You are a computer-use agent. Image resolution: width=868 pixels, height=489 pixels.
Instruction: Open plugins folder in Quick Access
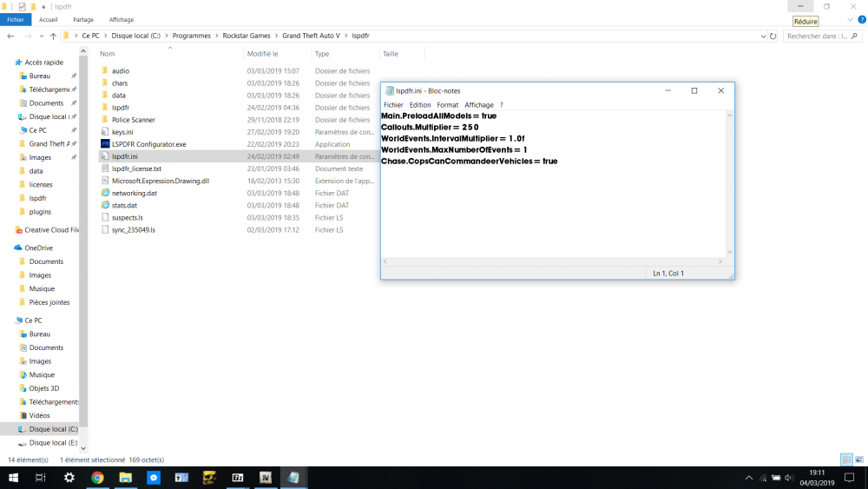[x=40, y=212]
